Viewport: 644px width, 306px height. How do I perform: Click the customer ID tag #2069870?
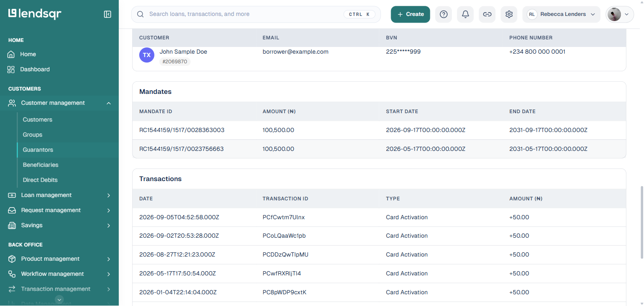coord(175,62)
